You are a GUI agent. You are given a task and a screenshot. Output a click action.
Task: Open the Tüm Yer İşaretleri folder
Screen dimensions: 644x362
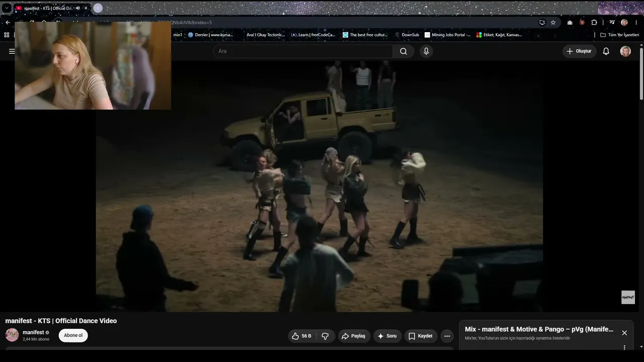coord(619,35)
